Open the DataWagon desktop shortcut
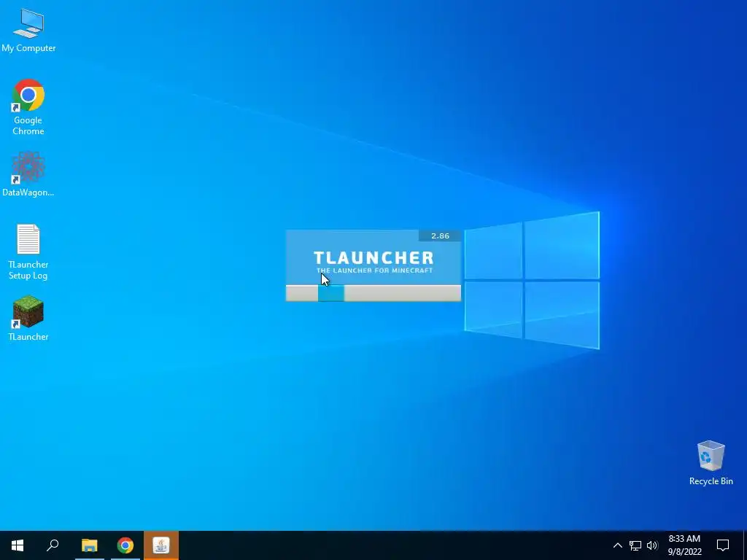 pos(28,174)
